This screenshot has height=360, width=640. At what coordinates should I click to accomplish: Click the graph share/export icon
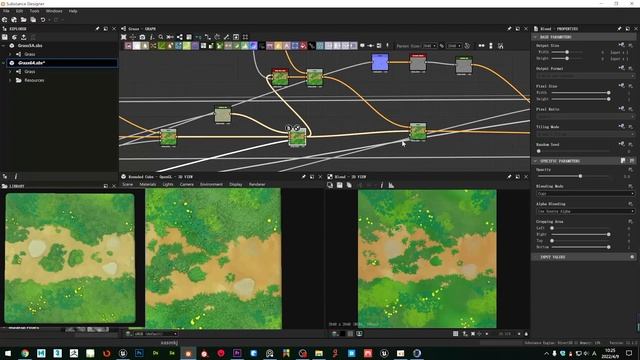tap(180, 37)
